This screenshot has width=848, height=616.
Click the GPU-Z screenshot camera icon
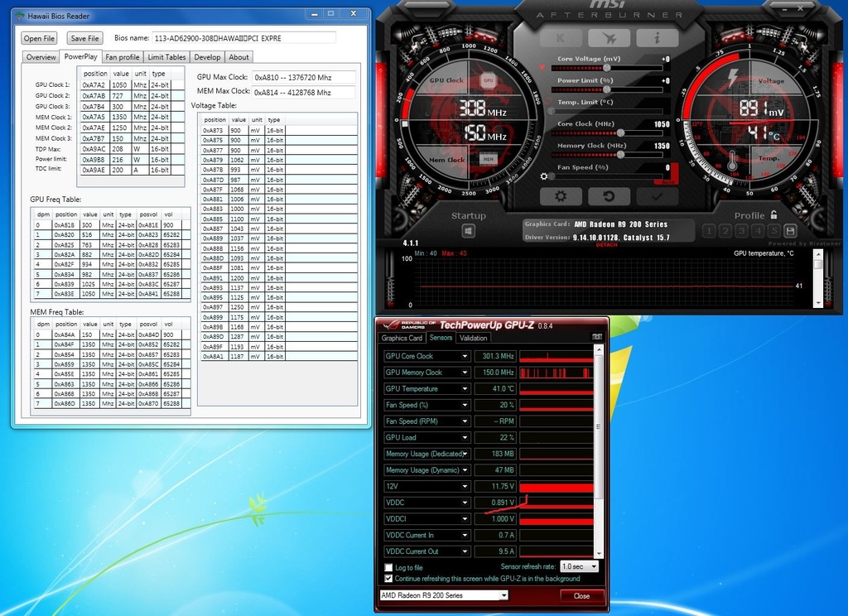597,336
